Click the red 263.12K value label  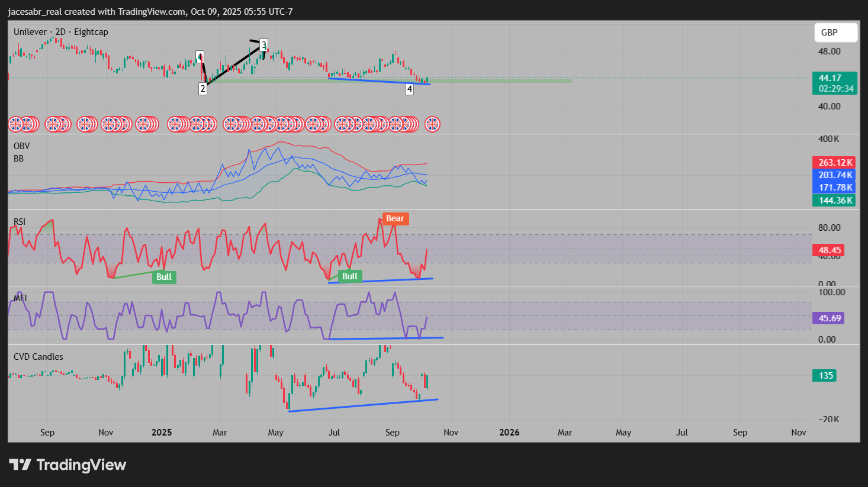pos(834,162)
